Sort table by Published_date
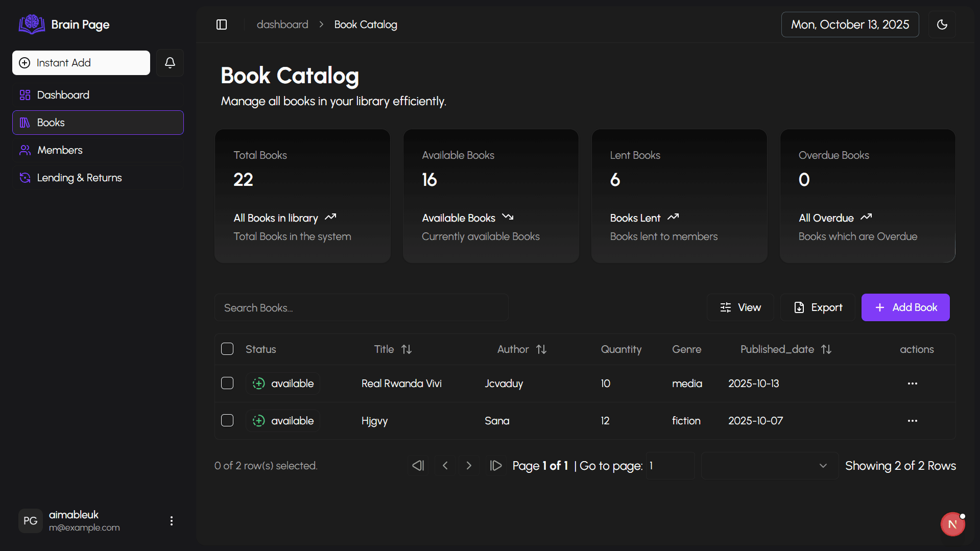Image resolution: width=980 pixels, height=551 pixels. coord(786,349)
